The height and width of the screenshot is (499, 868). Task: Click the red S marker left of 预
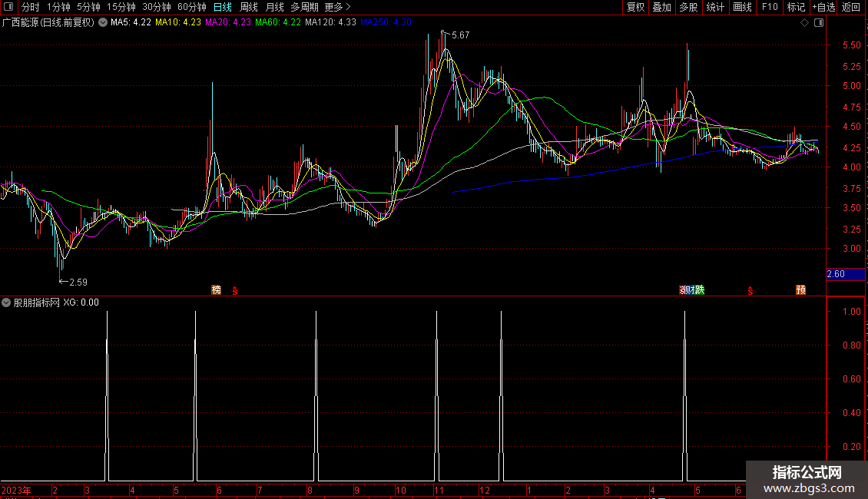(x=750, y=290)
